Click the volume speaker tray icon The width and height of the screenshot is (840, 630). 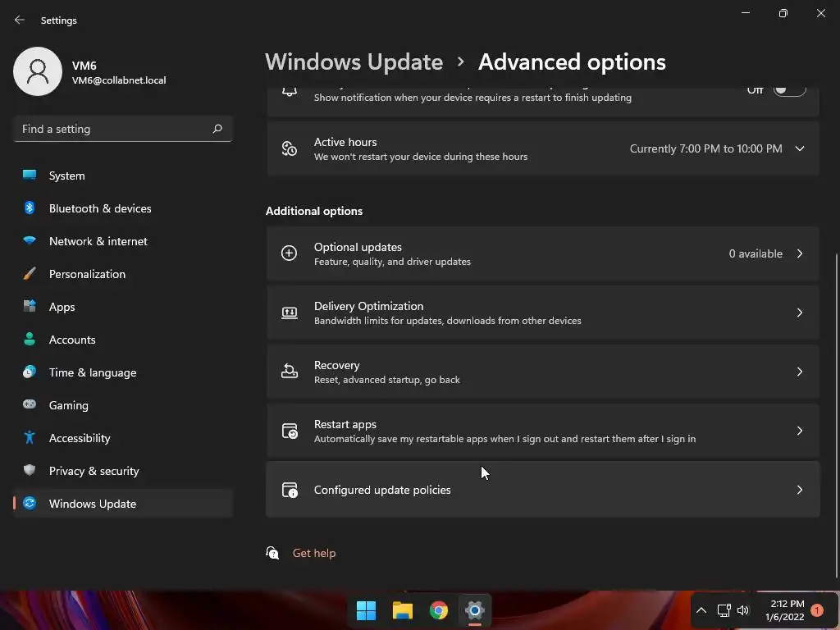coord(743,610)
